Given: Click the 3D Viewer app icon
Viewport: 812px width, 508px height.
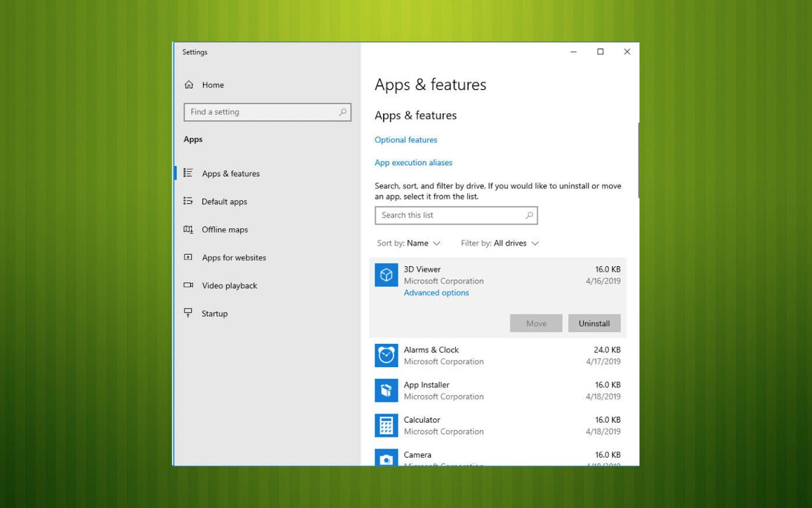Looking at the screenshot, I should coord(386,275).
